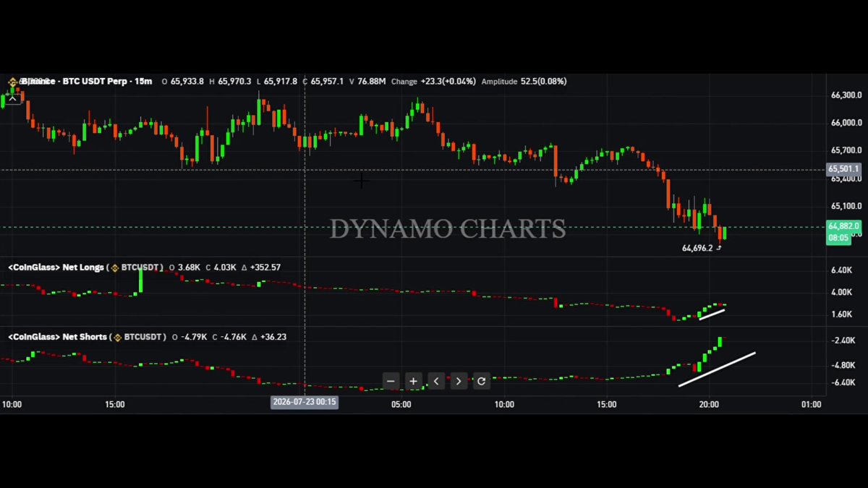868x488 pixels.
Task: Click the crosshair price label 65,501.1
Action: click(x=844, y=169)
